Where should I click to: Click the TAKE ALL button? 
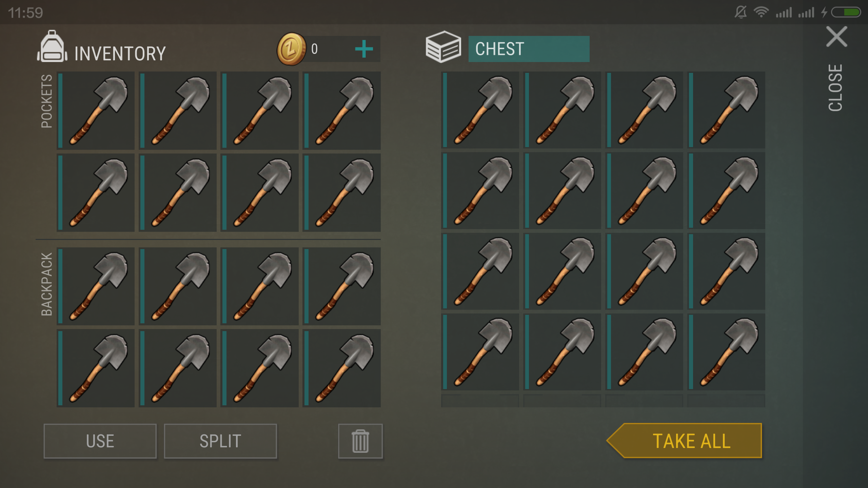684,441
